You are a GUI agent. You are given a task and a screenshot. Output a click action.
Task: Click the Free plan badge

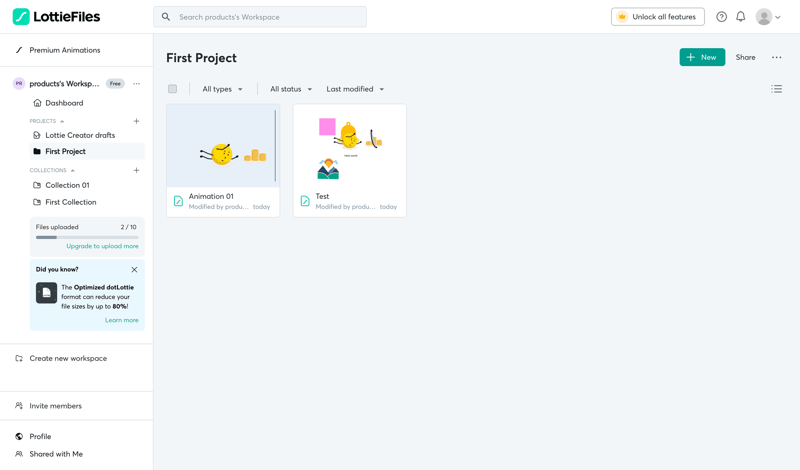point(115,84)
